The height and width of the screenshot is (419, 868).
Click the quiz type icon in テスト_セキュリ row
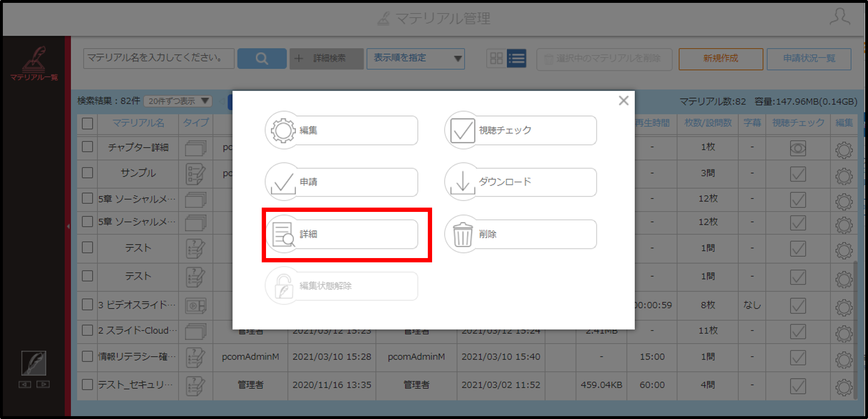click(x=196, y=386)
